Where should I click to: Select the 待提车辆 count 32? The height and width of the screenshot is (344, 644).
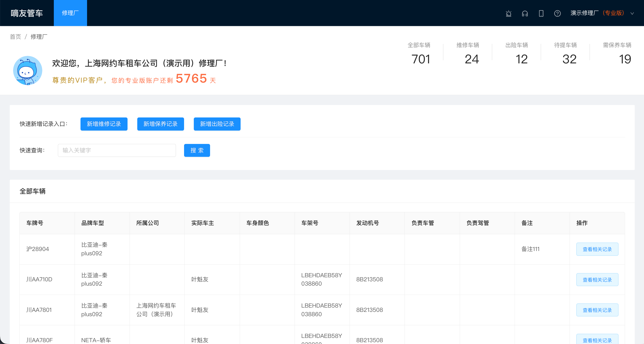[569, 59]
